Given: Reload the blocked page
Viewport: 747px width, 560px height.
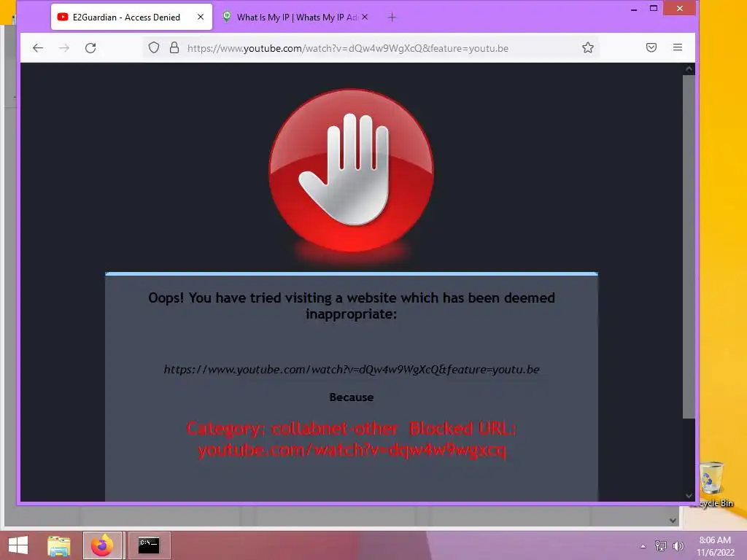Looking at the screenshot, I should point(90,47).
